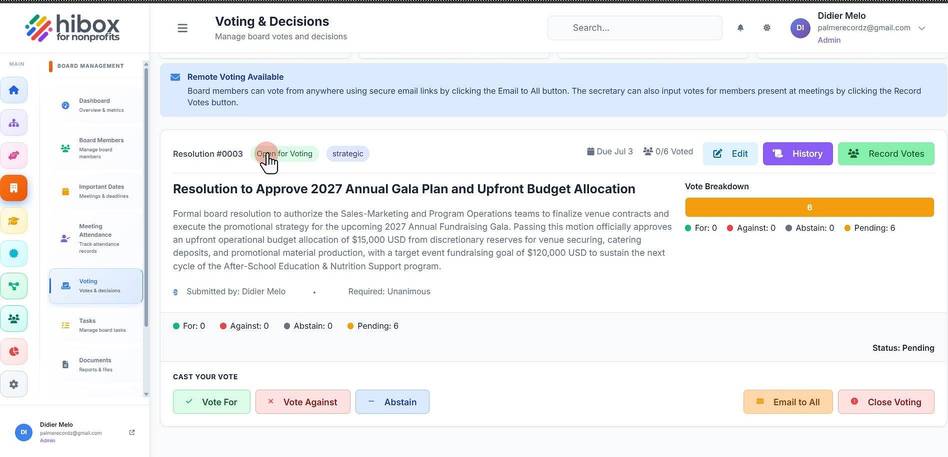Image resolution: width=948 pixels, height=457 pixels.
Task: Click the notification bell icon
Action: [740, 28]
